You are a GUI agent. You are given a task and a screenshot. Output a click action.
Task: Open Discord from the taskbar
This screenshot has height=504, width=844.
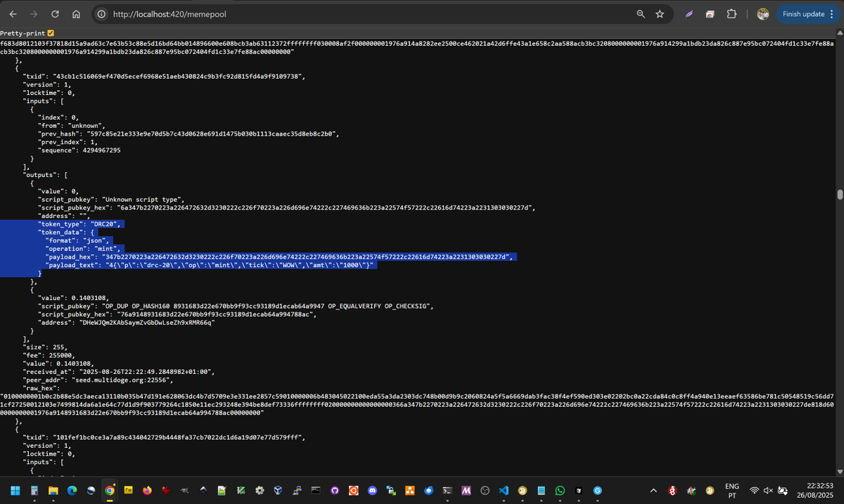pos(372,490)
